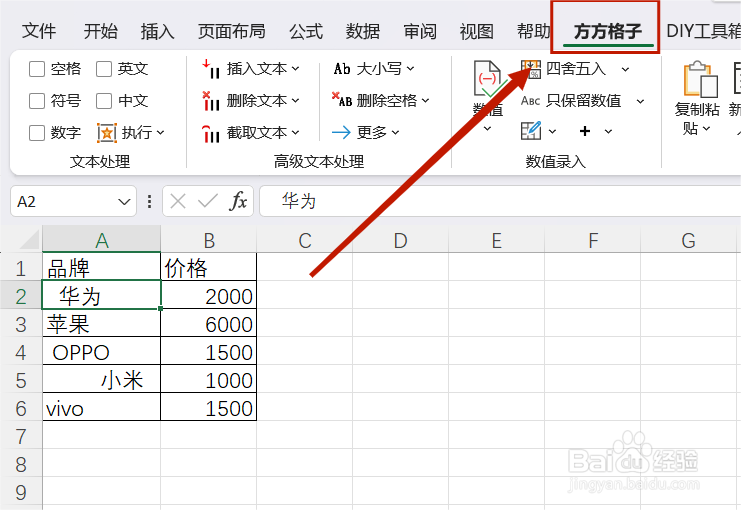741x510 pixels.
Task: Click the 只保留数值 ABC icon
Action: 530,101
